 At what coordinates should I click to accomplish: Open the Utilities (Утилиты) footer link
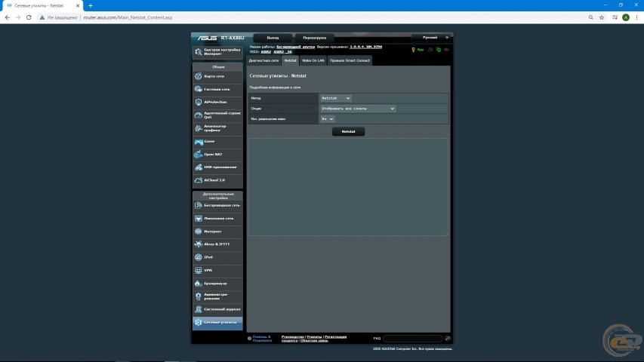[314, 337]
